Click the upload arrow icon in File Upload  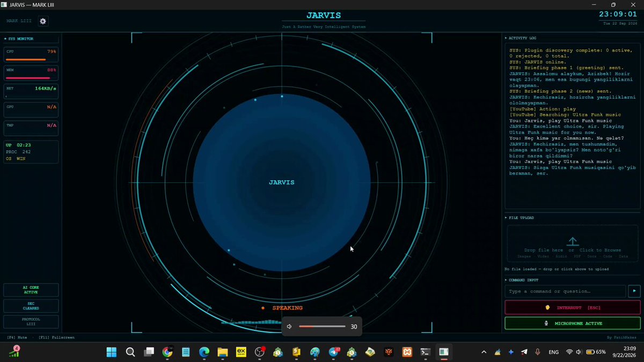click(573, 242)
